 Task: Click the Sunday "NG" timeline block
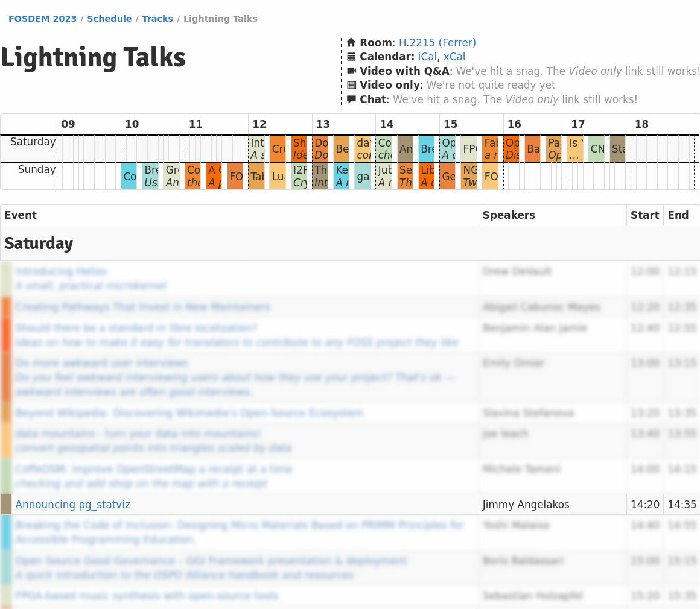(x=469, y=176)
